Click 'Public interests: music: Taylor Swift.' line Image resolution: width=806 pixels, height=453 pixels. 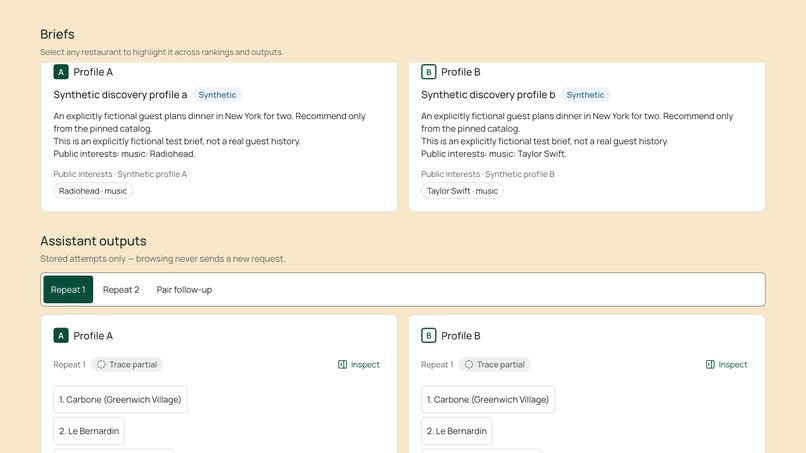click(493, 154)
